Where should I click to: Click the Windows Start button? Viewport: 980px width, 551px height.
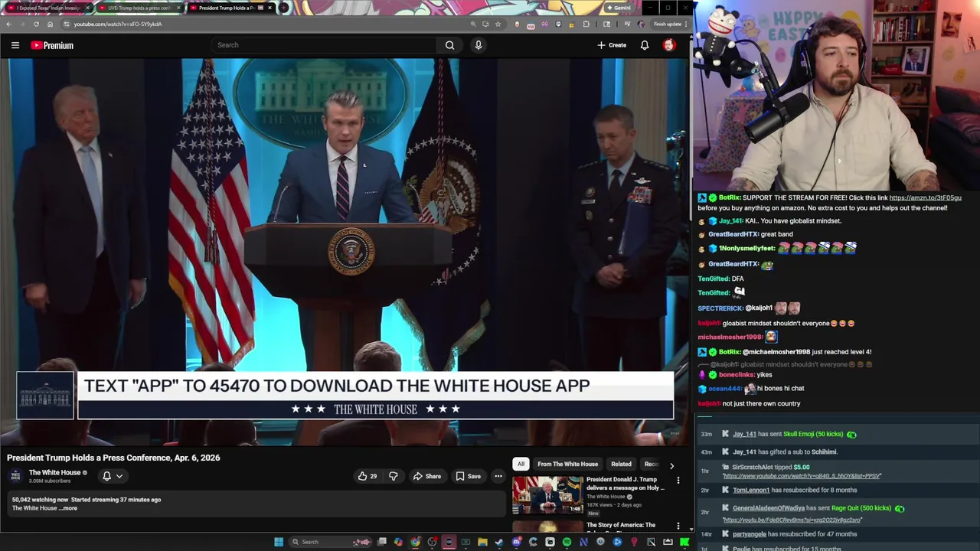[279, 542]
